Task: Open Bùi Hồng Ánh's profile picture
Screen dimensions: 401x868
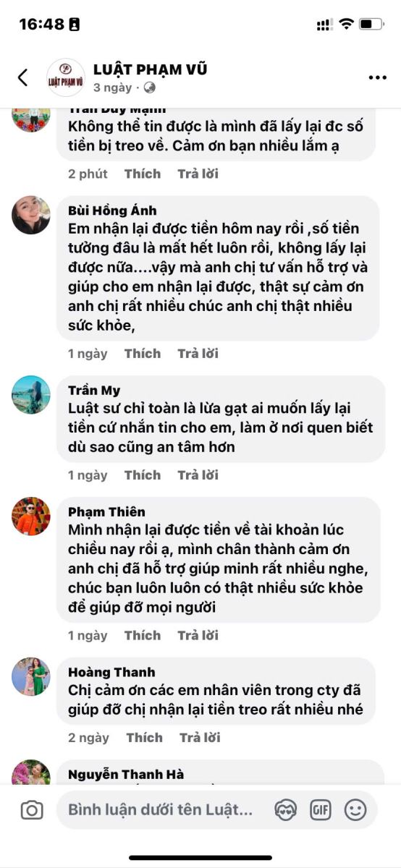Action: [31, 215]
